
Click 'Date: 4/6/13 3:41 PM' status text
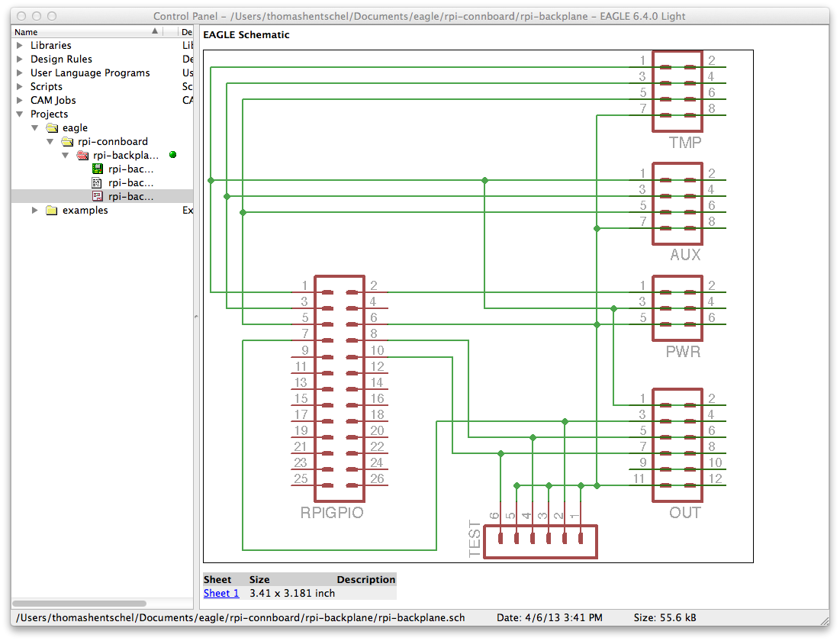(549, 617)
